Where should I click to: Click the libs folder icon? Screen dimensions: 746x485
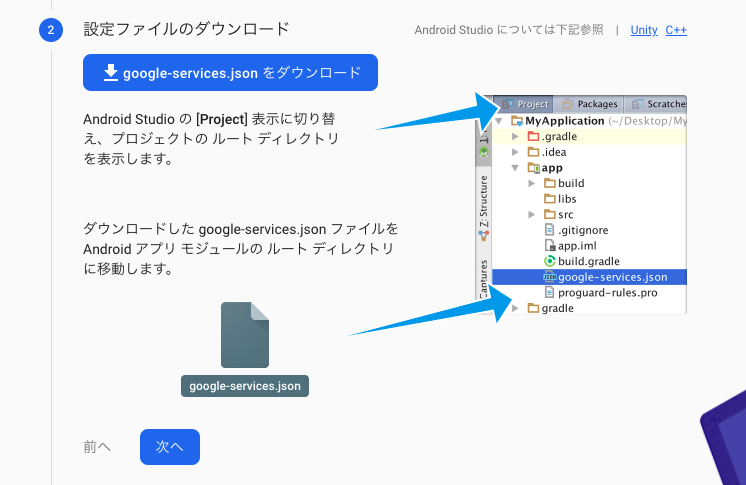tap(550, 199)
